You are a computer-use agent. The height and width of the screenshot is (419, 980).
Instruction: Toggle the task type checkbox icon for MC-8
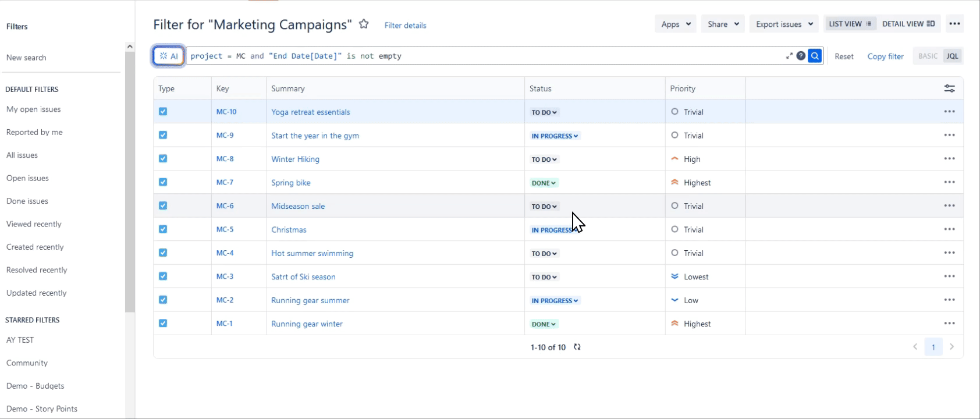pos(163,158)
